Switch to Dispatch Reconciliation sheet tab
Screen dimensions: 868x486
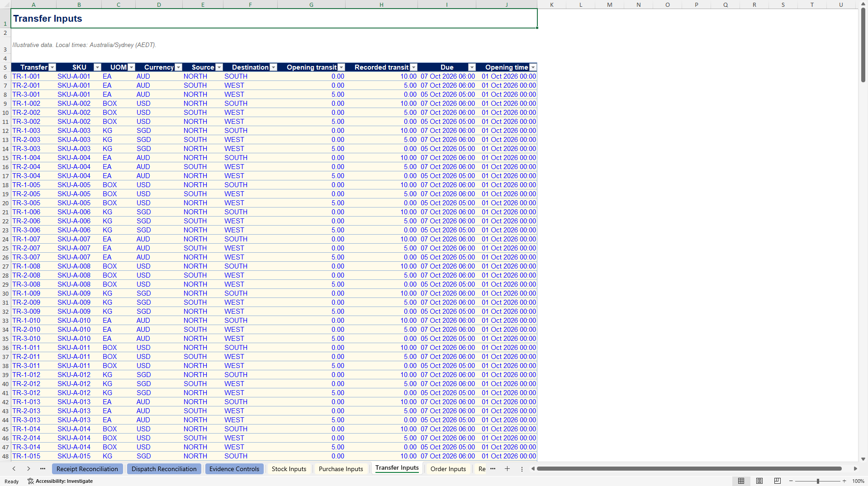tap(164, 469)
